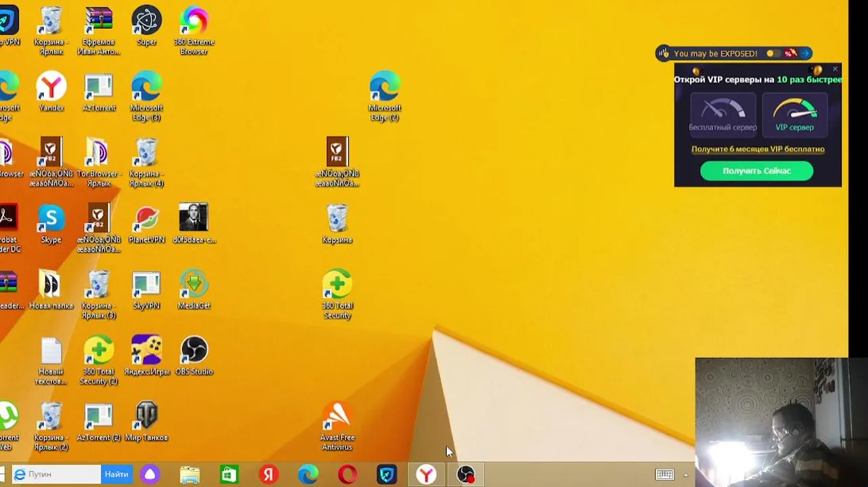This screenshot has width=868, height=487.
Task: Select the Корзина - Ярлык (2) shortcut
Action: click(51, 425)
